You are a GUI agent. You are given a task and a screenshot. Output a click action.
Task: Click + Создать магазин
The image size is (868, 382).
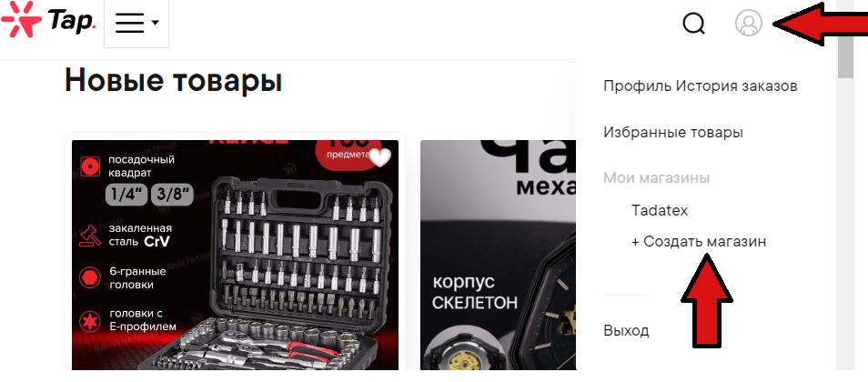tap(699, 242)
